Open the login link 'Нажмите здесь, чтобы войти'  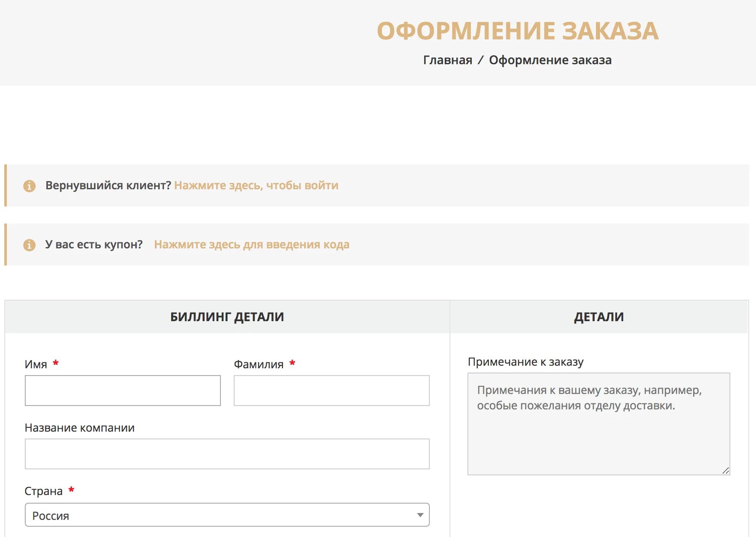[x=256, y=185]
